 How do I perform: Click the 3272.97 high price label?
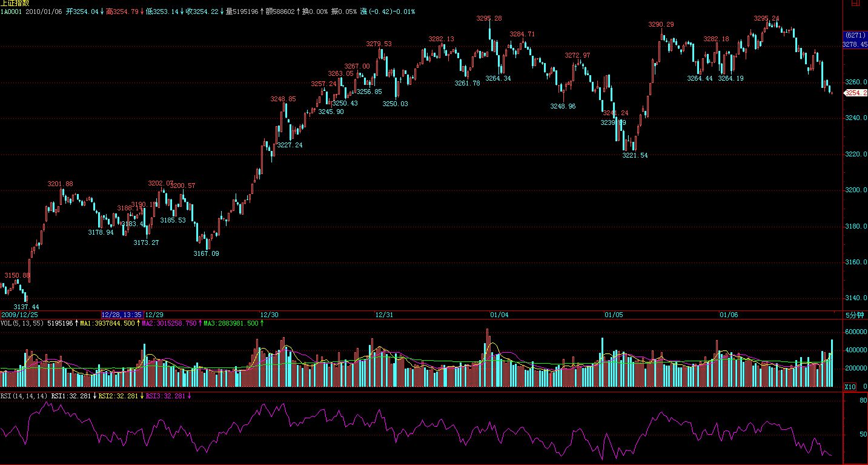click(577, 55)
